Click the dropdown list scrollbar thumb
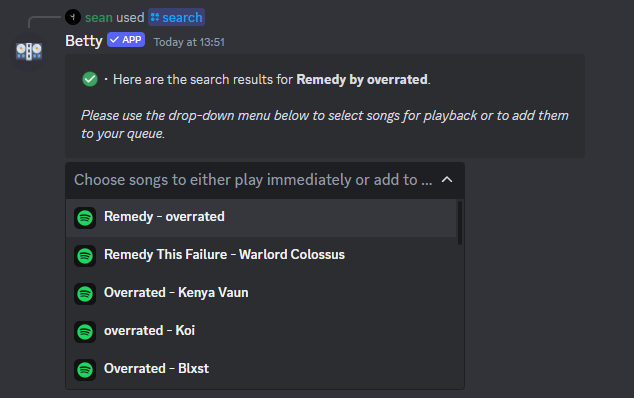The height and width of the screenshot is (398, 634). point(460,223)
